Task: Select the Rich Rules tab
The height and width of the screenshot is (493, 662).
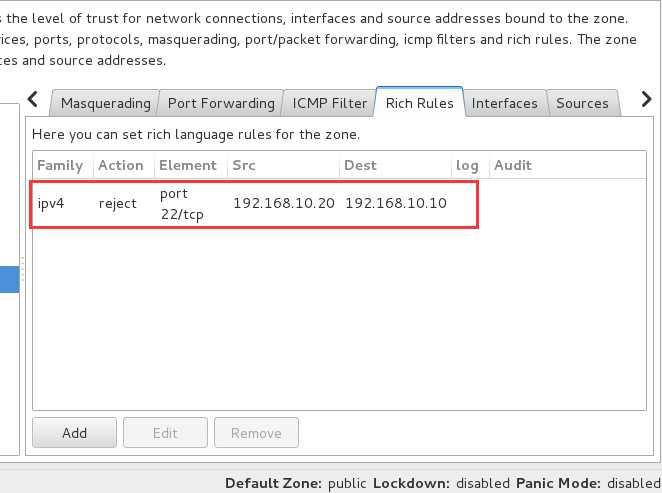Action: point(419,103)
